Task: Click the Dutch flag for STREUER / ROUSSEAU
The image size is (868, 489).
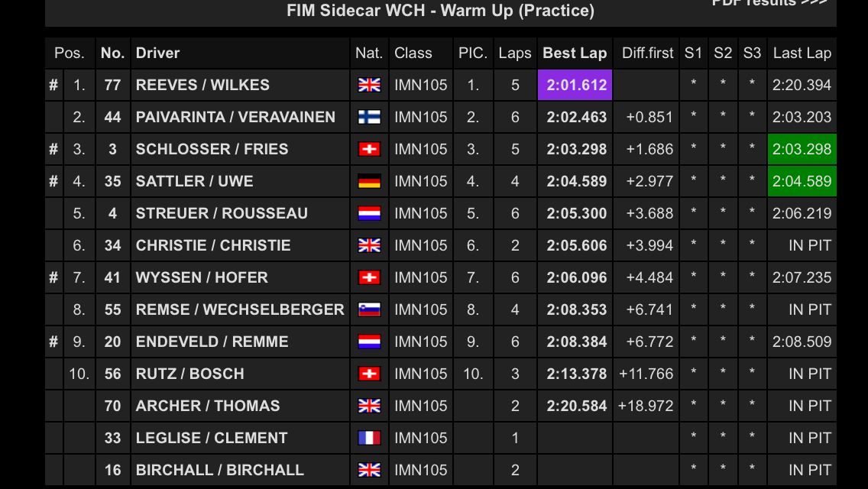Action: pyautogui.click(x=369, y=213)
